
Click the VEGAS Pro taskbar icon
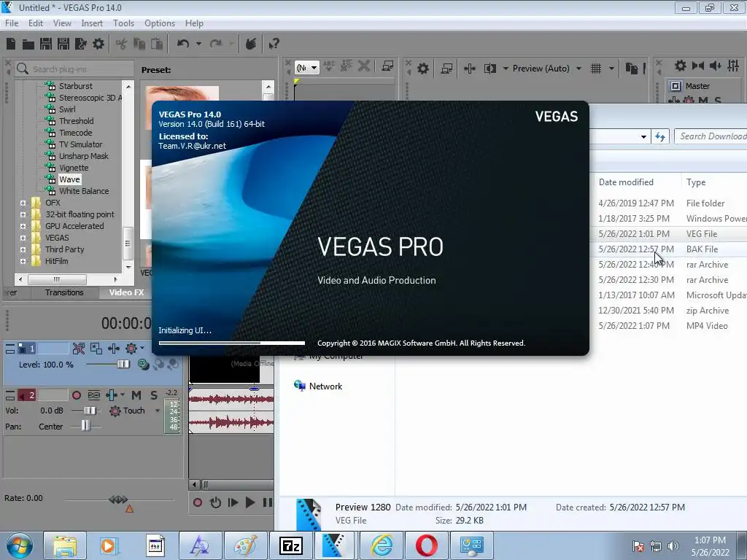[333, 545]
